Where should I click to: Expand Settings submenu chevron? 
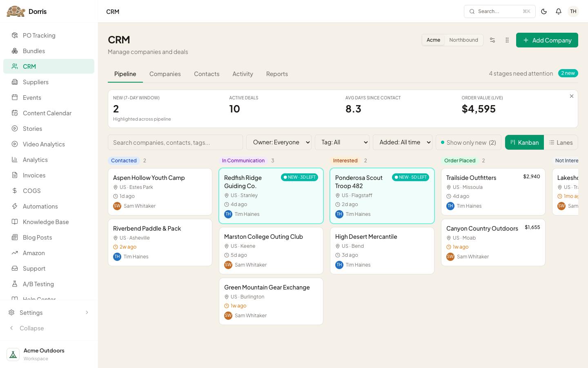point(87,312)
